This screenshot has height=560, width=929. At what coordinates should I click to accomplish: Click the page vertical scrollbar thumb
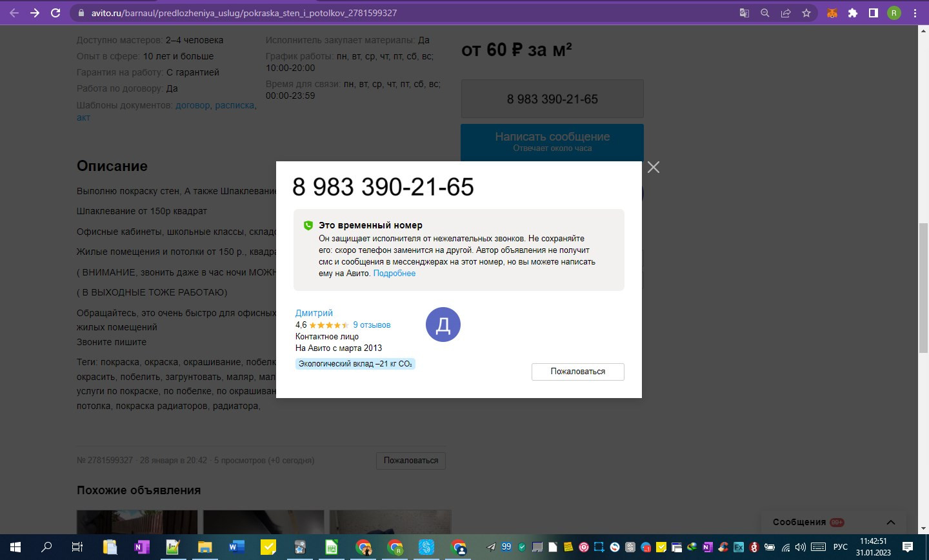tap(923, 288)
